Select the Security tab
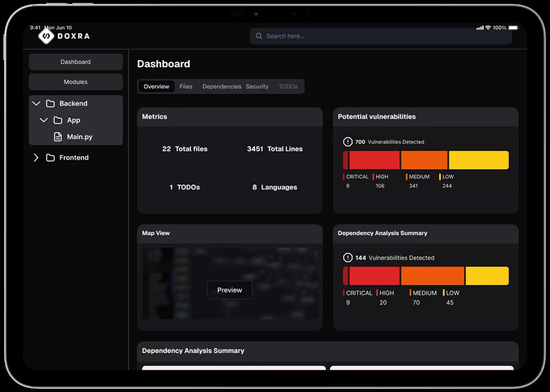Viewport: 550px width, 392px height. 257,87
